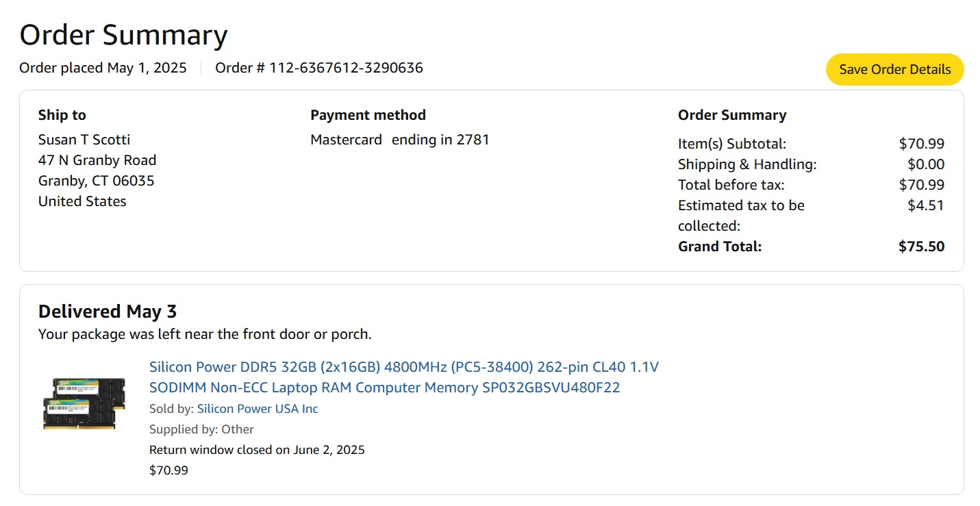Click the Payment method heading

(368, 115)
